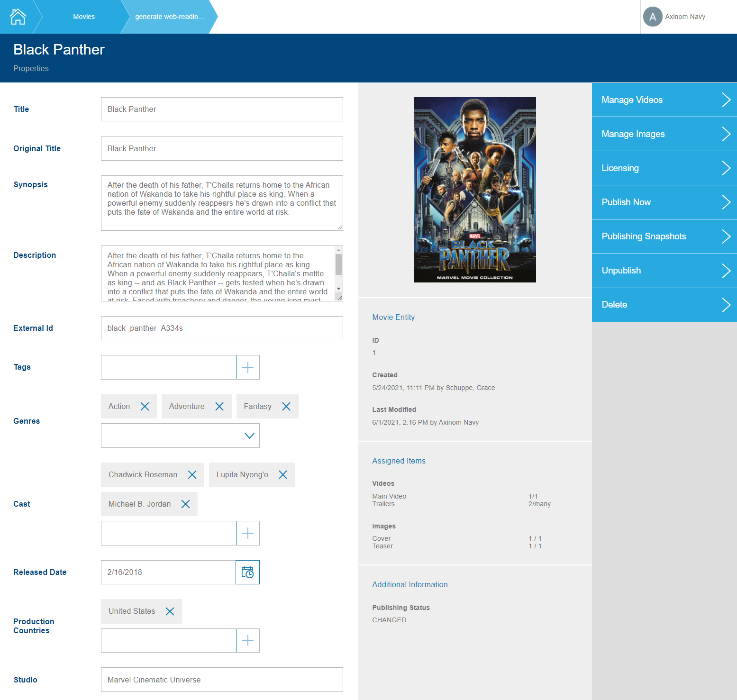This screenshot has width=737, height=700.
Task: Remove the Action genre
Action: click(145, 406)
